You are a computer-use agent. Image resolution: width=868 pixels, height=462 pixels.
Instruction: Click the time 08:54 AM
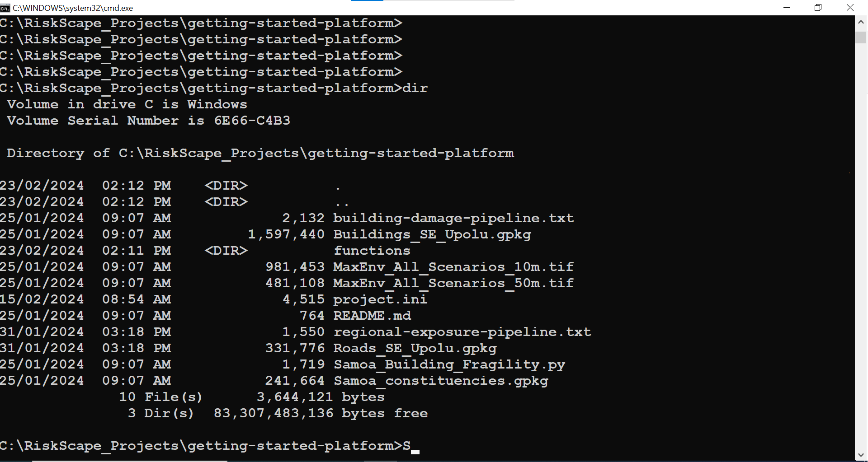137,299
